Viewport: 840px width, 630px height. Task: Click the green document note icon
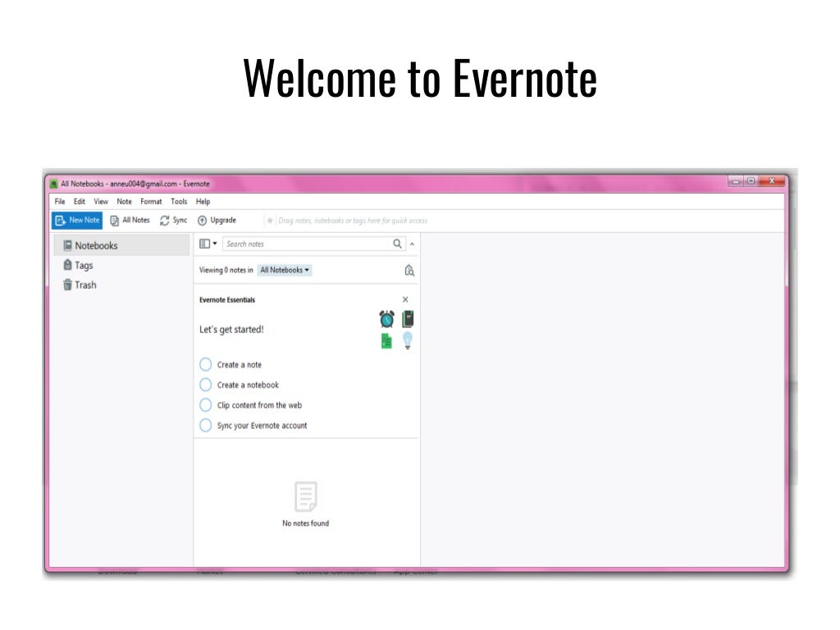[387, 340]
